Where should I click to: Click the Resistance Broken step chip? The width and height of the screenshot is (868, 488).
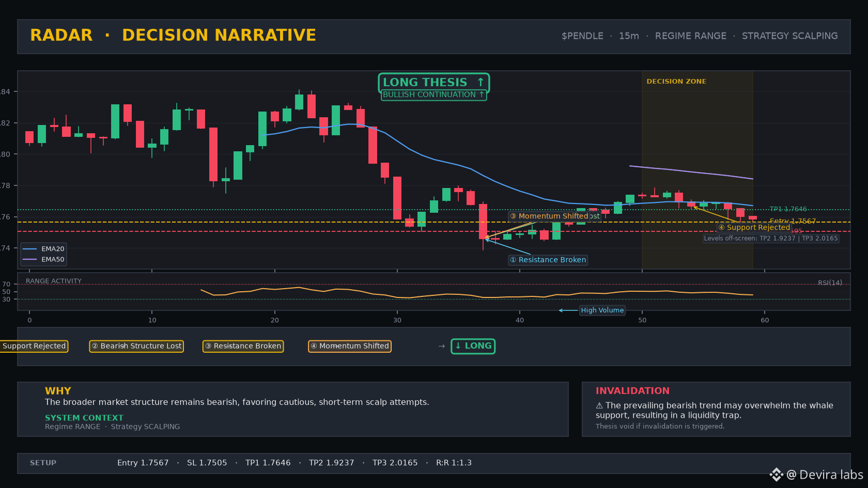point(243,346)
